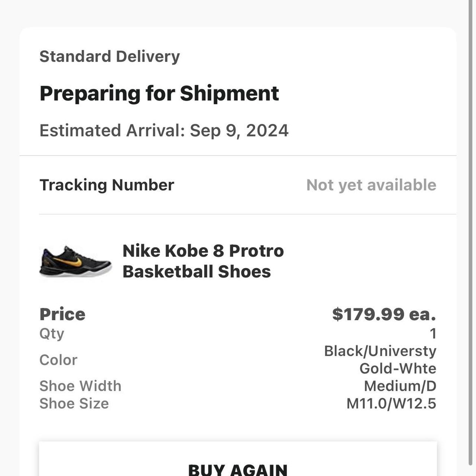
Task: Click the Not yet available tracking status
Action: point(371,185)
